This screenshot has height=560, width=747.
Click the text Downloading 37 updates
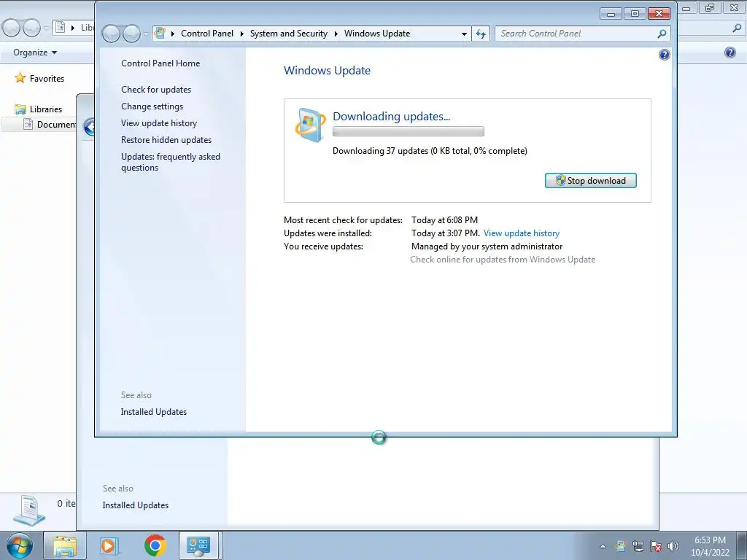pyautogui.click(x=380, y=151)
